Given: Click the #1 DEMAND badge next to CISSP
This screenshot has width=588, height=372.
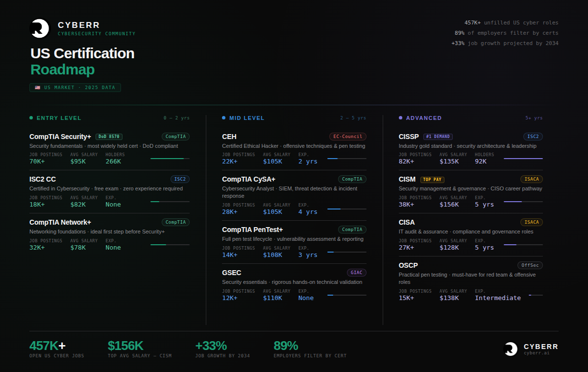Looking at the screenshot, I should [x=438, y=137].
